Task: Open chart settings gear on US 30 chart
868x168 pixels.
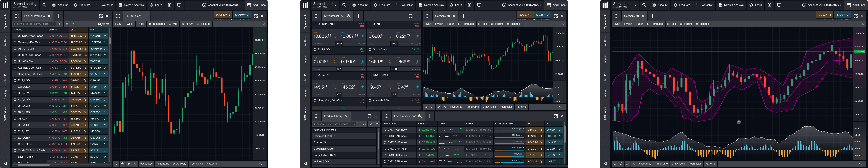Action: [263, 24]
